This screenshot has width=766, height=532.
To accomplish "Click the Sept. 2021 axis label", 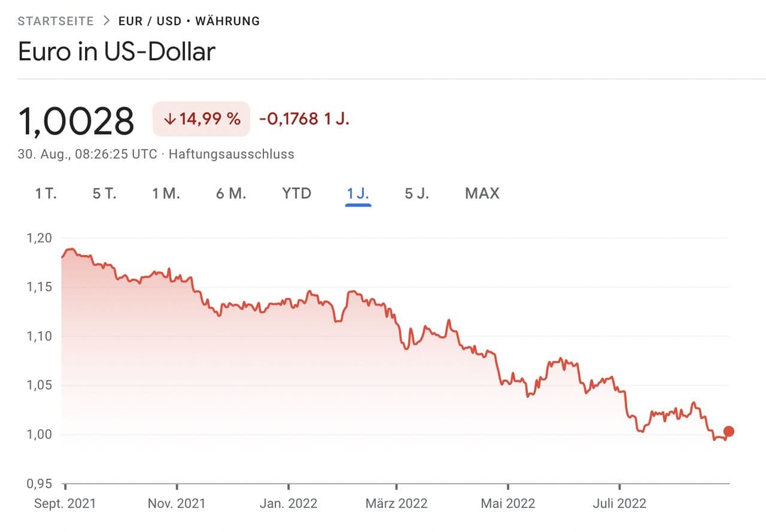I will pos(65,503).
